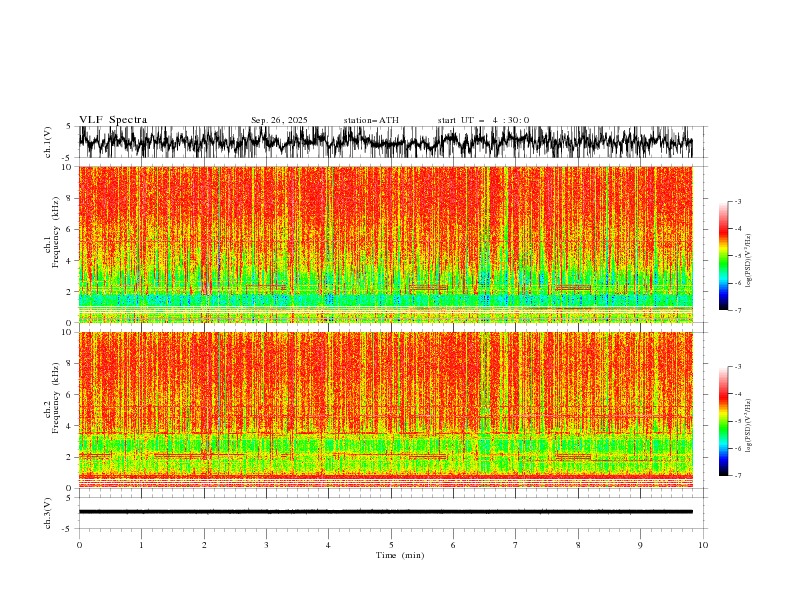This screenshot has width=792, height=612.
Task: Click the "Time (min)" axis label
Action: click(x=400, y=555)
